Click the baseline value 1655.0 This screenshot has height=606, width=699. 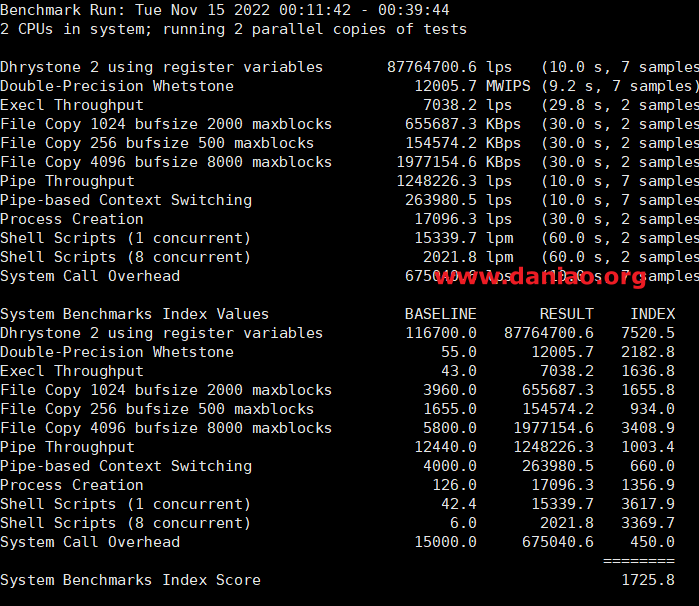(x=450, y=409)
